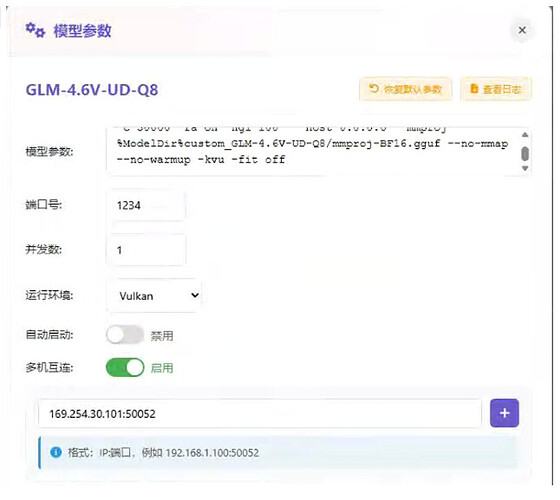Focus the 端口号 field showing 1234
The image size is (560, 500).
146,205
